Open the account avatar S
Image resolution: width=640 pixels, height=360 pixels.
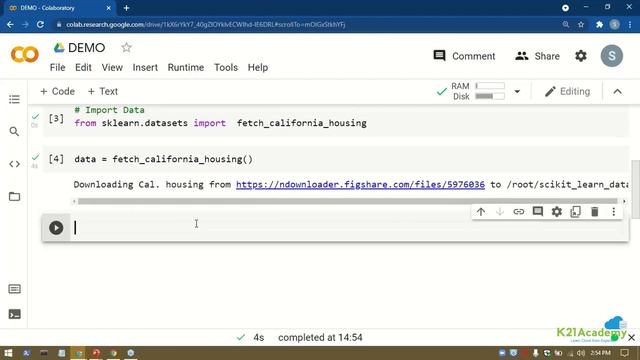tap(611, 56)
